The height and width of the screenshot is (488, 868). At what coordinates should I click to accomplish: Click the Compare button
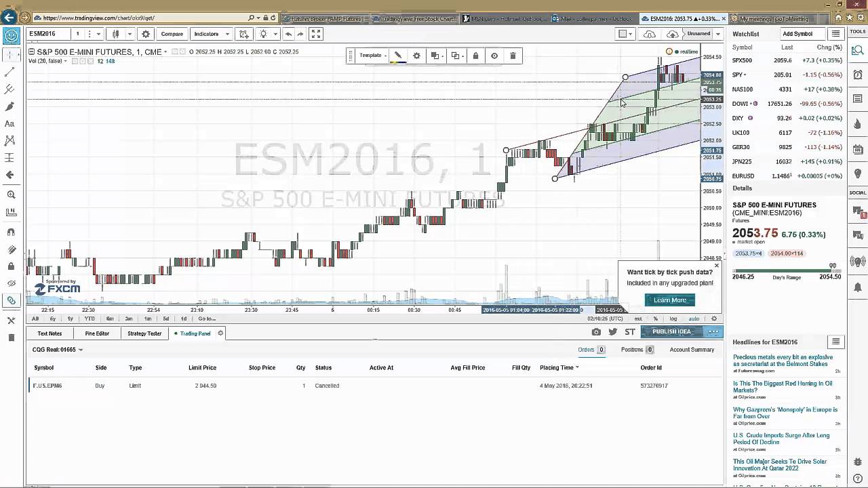[172, 34]
